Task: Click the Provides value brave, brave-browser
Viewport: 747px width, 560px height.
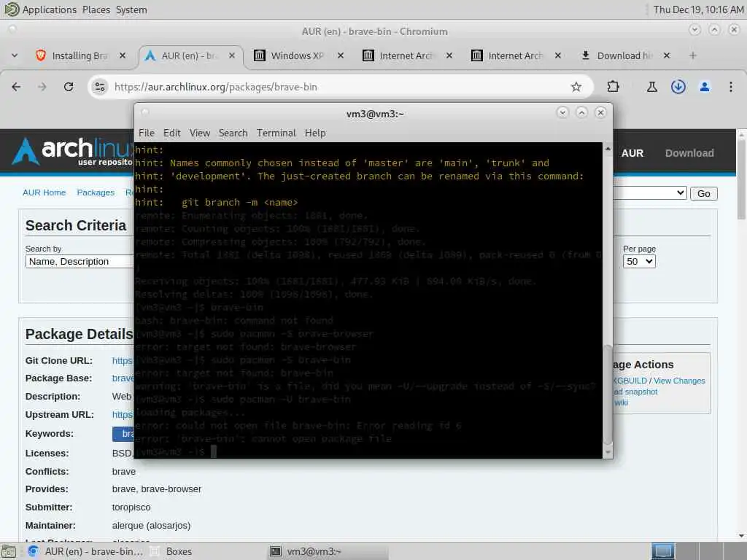Action: click(x=156, y=489)
